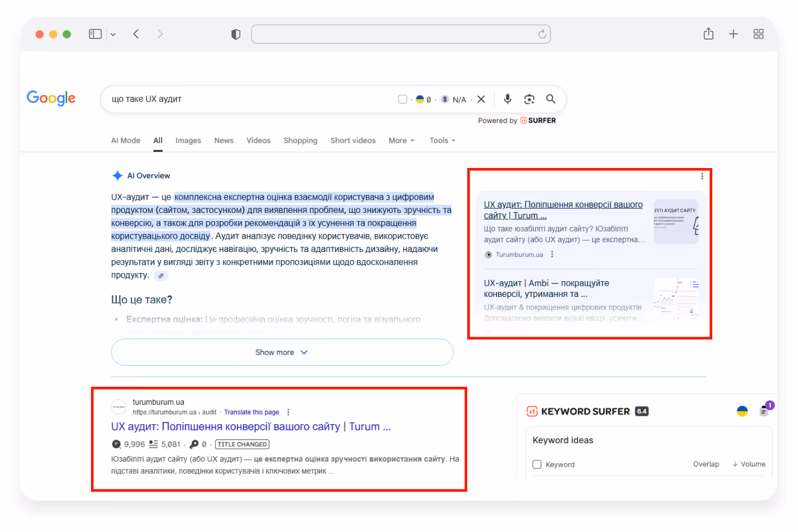The height and width of the screenshot is (532, 798).
Task: Show tab overview grid icon
Action: coord(758,34)
